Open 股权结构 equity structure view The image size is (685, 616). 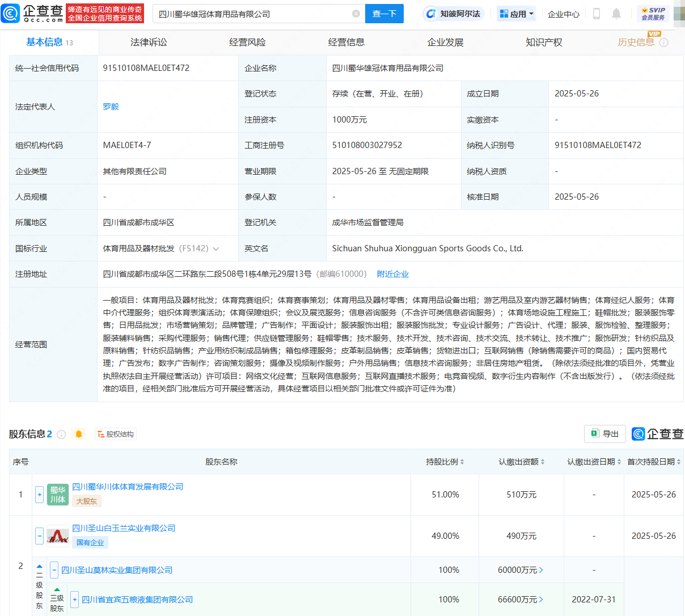pyautogui.click(x=116, y=434)
